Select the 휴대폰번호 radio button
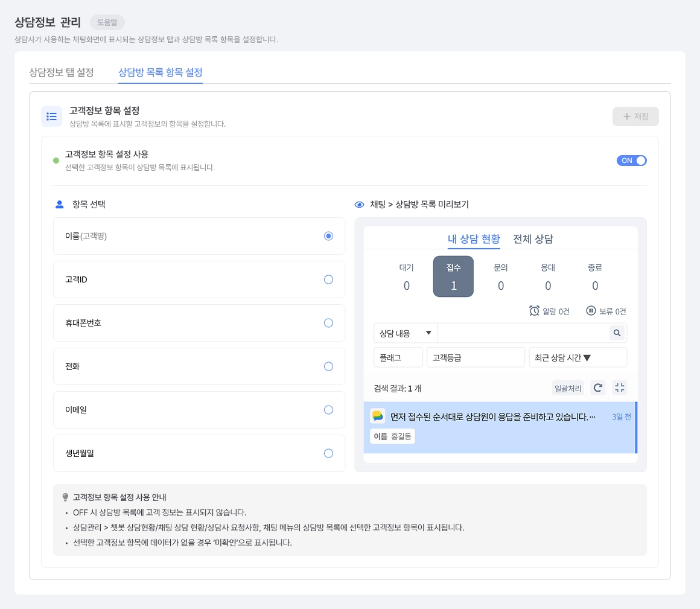This screenshot has height=609, width=700. (x=328, y=323)
